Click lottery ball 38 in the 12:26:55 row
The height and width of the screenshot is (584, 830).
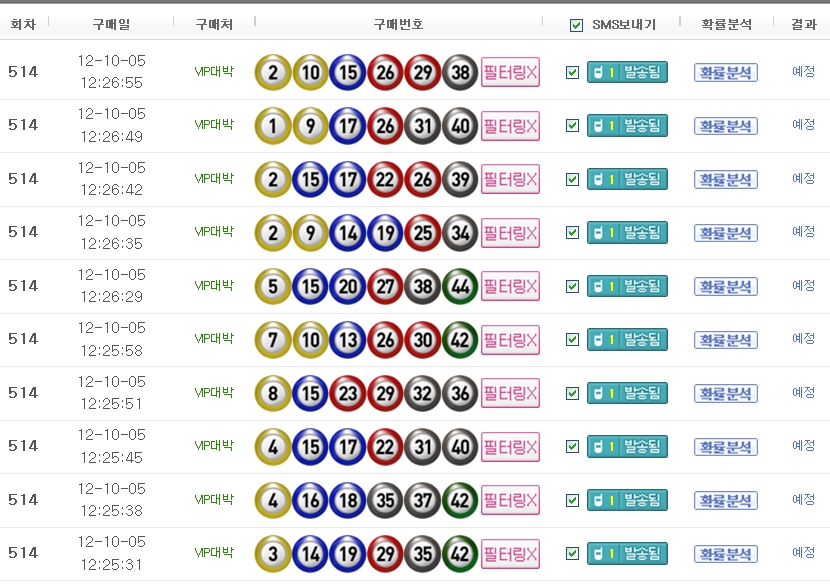pos(460,72)
